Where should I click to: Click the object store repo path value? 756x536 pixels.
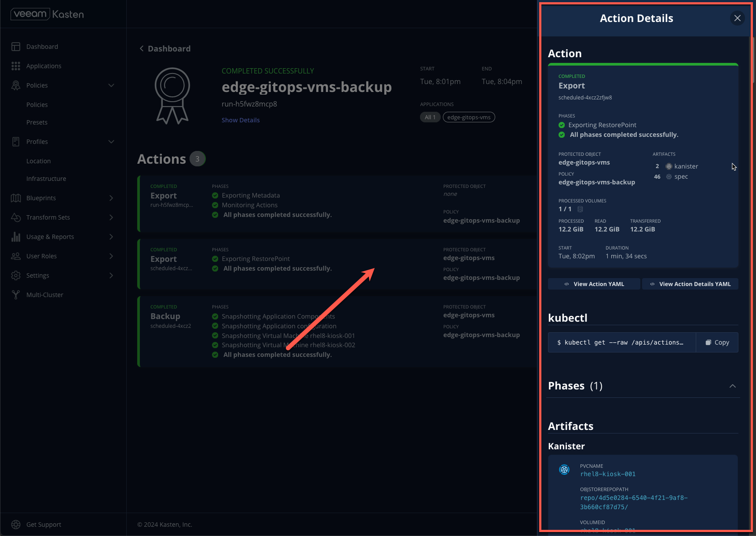point(634,503)
